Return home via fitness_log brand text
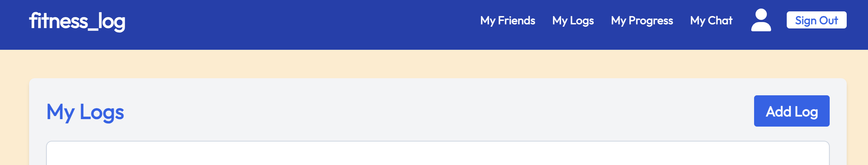The width and height of the screenshot is (868, 165). (x=77, y=21)
